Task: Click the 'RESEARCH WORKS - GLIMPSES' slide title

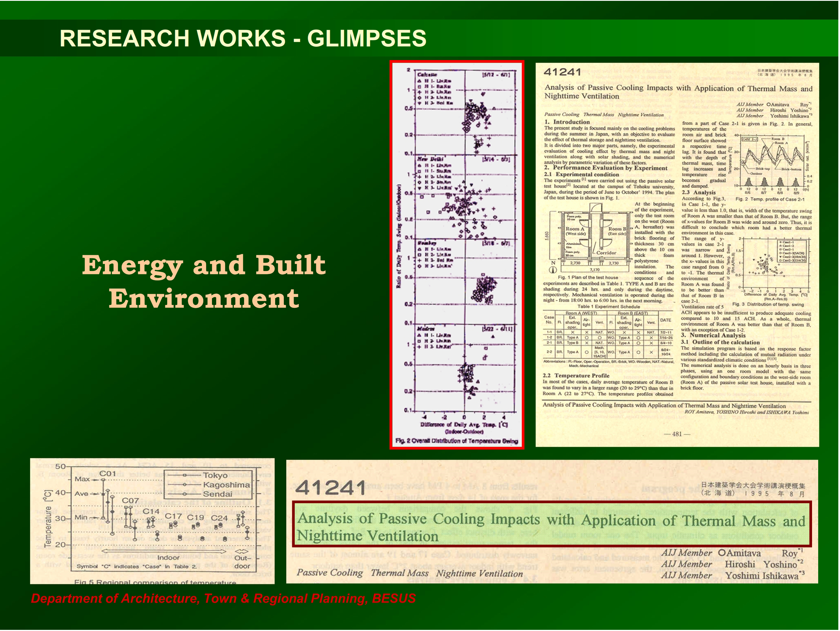Action: 243,38
